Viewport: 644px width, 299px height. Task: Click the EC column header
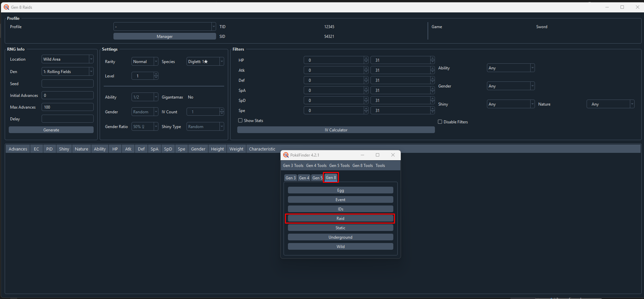click(x=36, y=149)
